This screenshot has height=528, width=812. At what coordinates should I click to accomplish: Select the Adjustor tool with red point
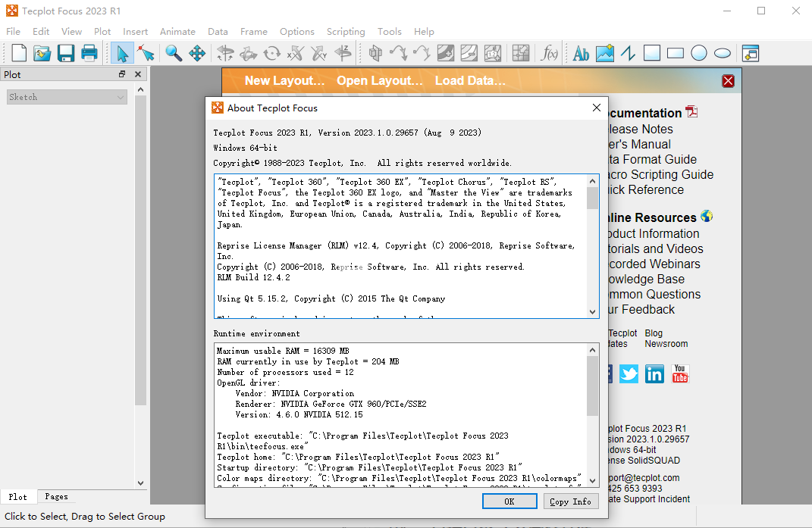pos(146,53)
